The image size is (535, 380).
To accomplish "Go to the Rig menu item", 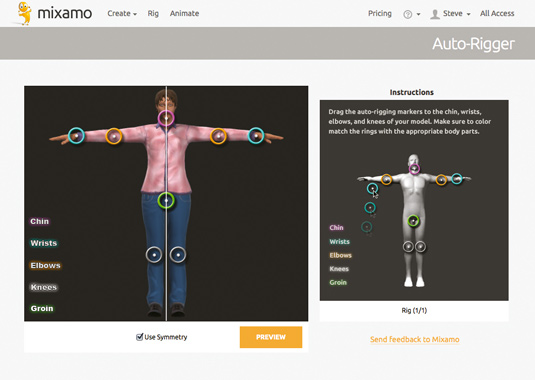I will (x=153, y=14).
